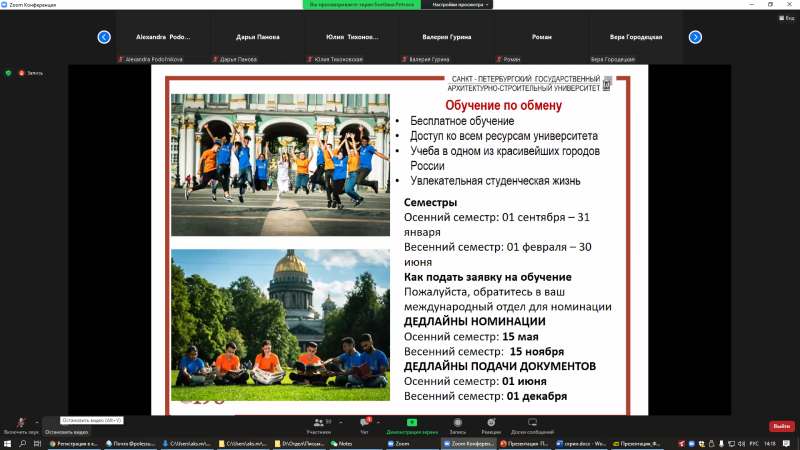Click muted mic icon beside Валерия Гурина label
Screen dimensions: 800x450
coord(405,59)
